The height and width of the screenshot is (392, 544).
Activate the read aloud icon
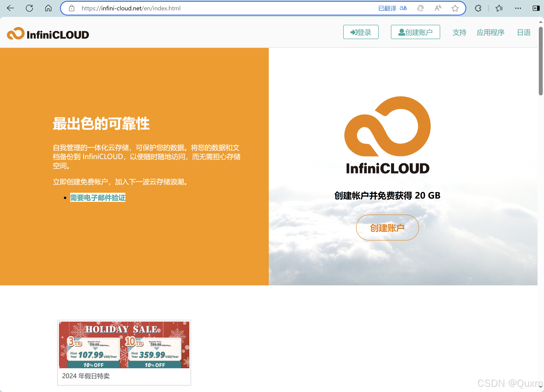coord(438,8)
